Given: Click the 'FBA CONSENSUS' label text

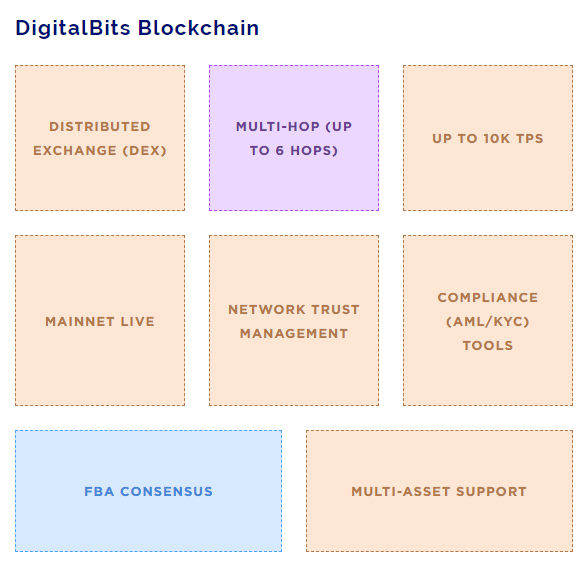Looking at the screenshot, I should pyautogui.click(x=148, y=492).
